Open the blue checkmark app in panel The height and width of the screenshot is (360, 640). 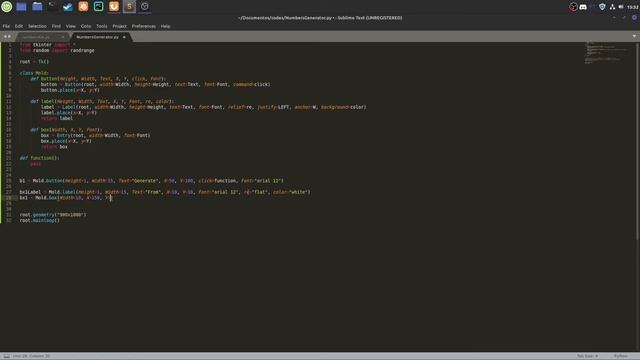coord(68,7)
